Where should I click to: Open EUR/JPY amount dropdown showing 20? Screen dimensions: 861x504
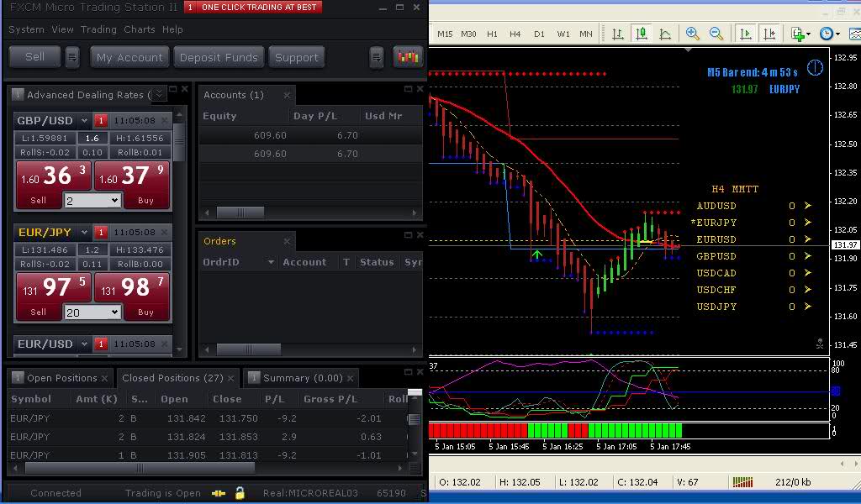[x=92, y=312]
